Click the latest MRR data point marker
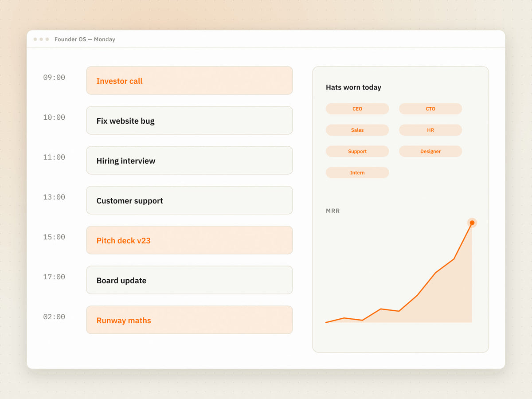 [472, 223]
